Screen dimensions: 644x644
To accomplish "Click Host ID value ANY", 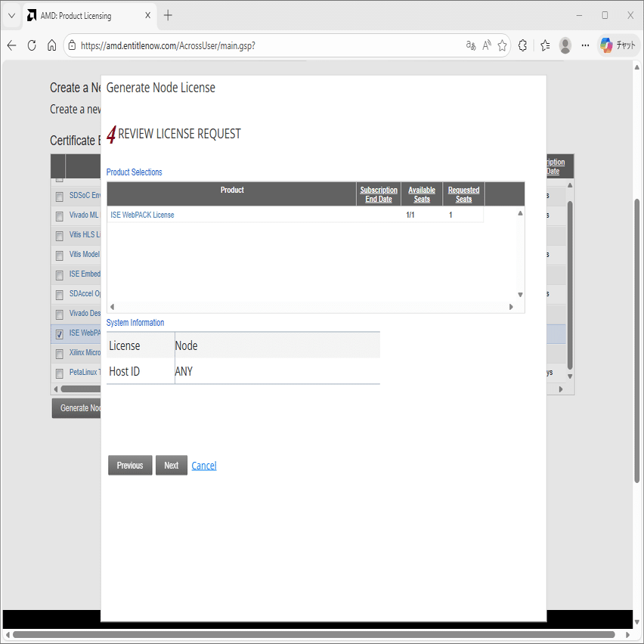I will click(184, 371).
